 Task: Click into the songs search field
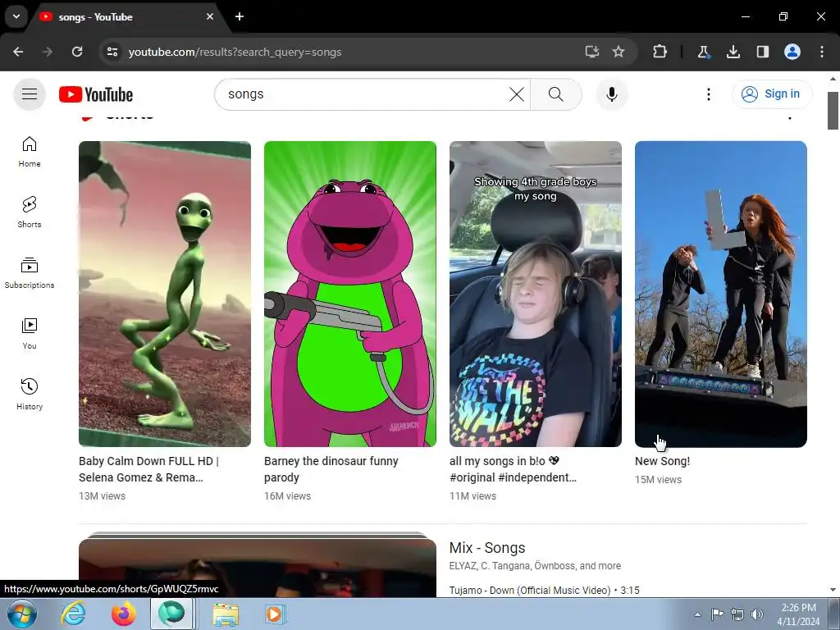tap(364, 94)
